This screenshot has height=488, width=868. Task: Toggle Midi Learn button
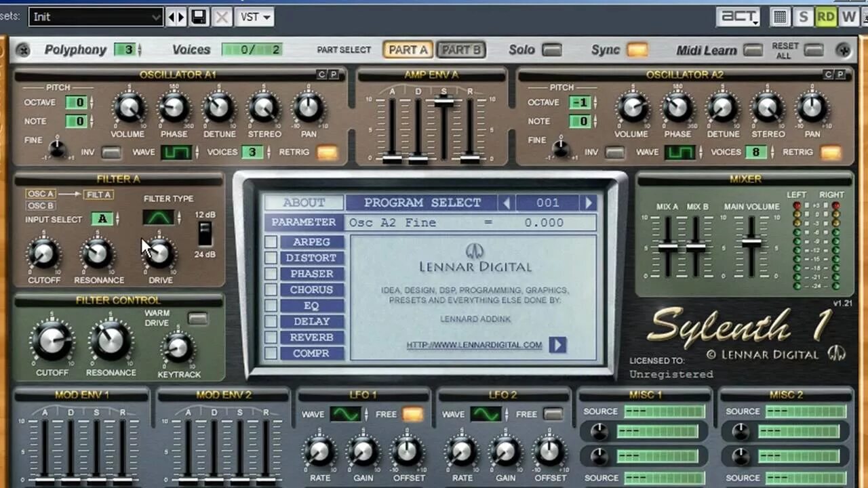pos(753,50)
